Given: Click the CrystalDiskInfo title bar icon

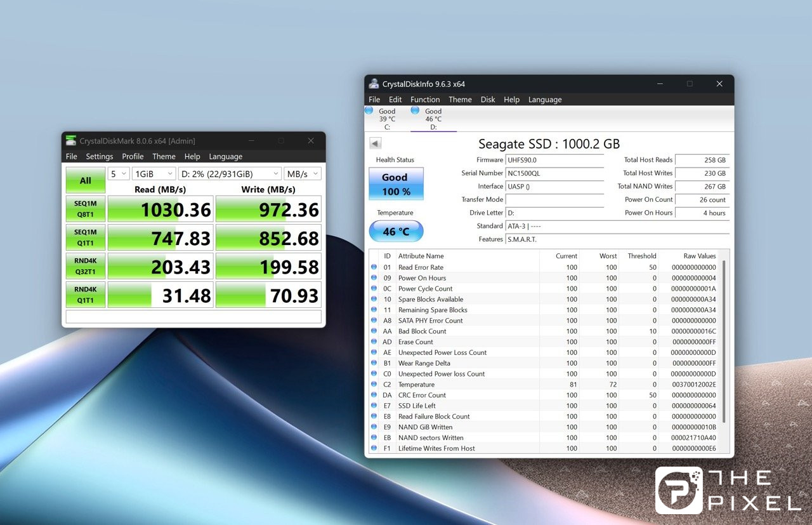Looking at the screenshot, I should (x=374, y=84).
